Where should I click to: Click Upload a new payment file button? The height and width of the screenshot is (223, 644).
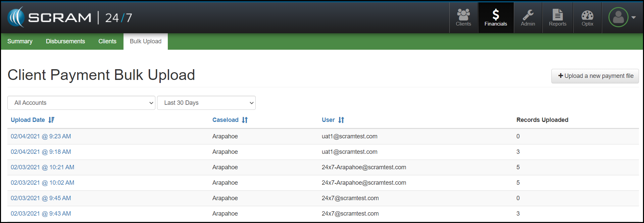(595, 76)
